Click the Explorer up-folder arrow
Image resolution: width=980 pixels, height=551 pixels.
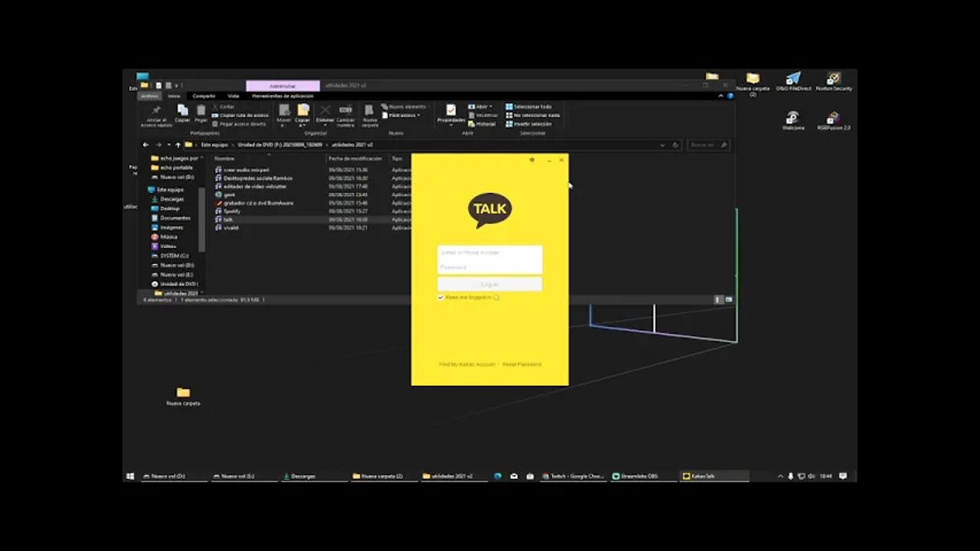coord(178,145)
